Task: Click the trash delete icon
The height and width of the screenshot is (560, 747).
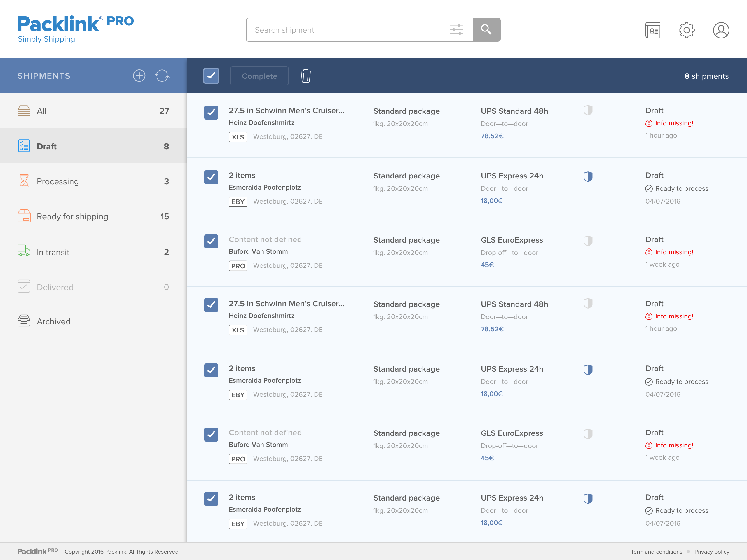Action: click(306, 76)
